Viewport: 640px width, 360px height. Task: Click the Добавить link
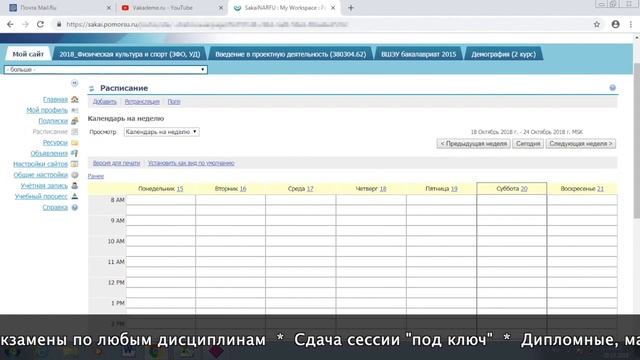(104, 102)
